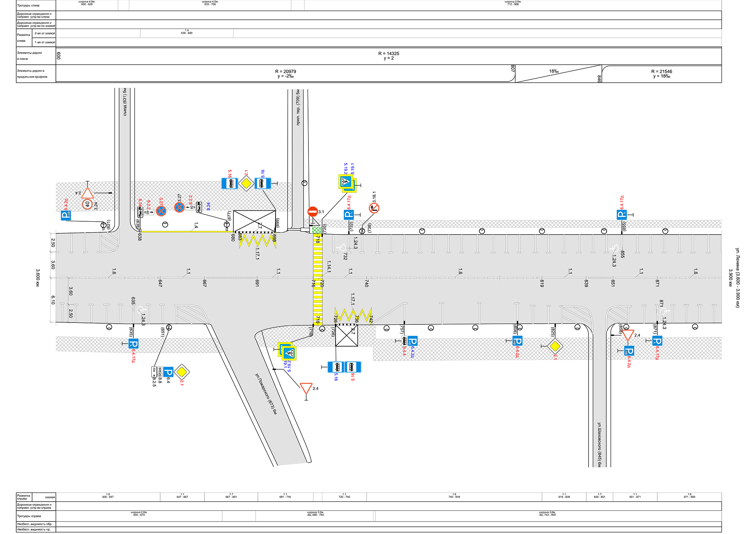Viewport: 756px width, 534px height.
Task: Select the 'Тротуары слева' row header
Action: pos(36,5)
